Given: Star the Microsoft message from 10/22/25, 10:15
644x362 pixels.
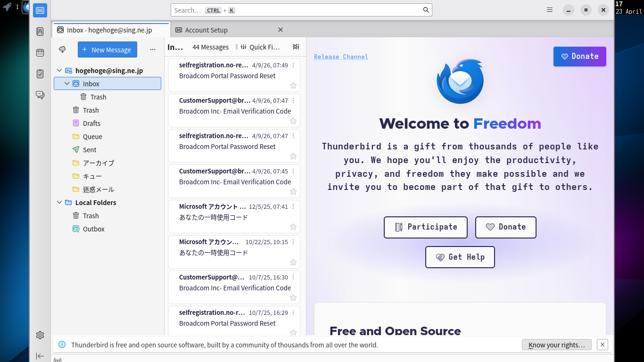Looking at the screenshot, I should pos(293,262).
